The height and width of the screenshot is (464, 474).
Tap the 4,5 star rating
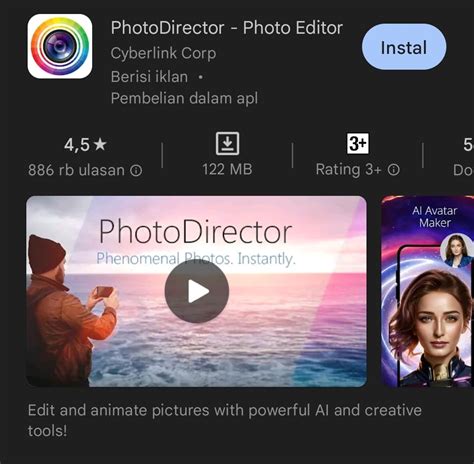(x=85, y=145)
